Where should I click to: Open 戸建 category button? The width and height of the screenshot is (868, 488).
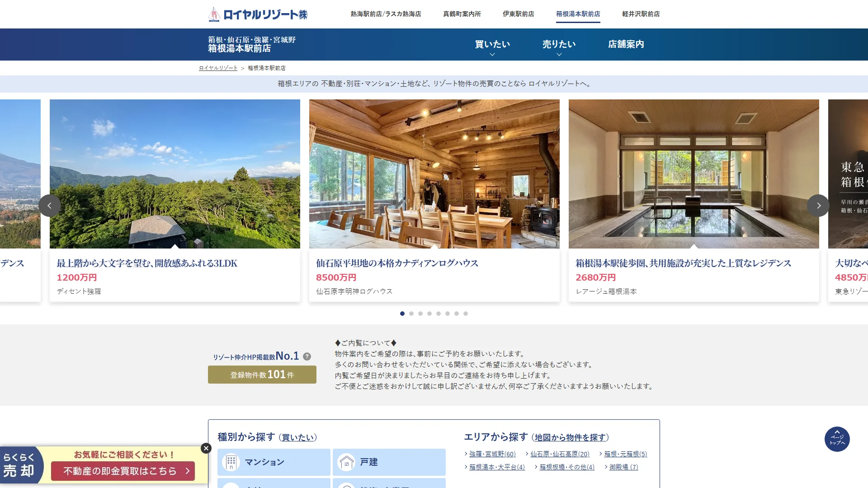tap(389, 462)
